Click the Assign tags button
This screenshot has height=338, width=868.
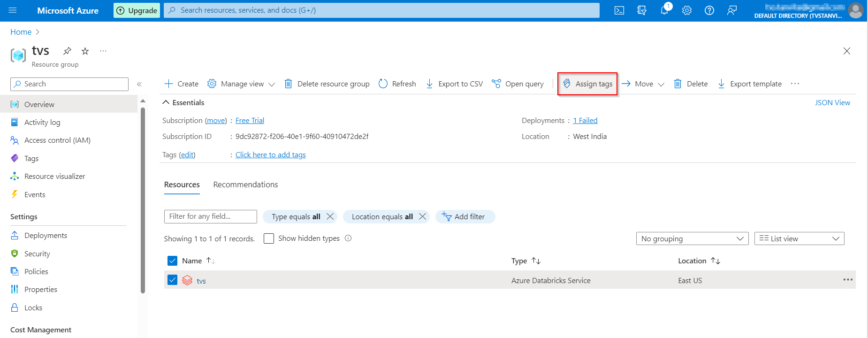587,84
